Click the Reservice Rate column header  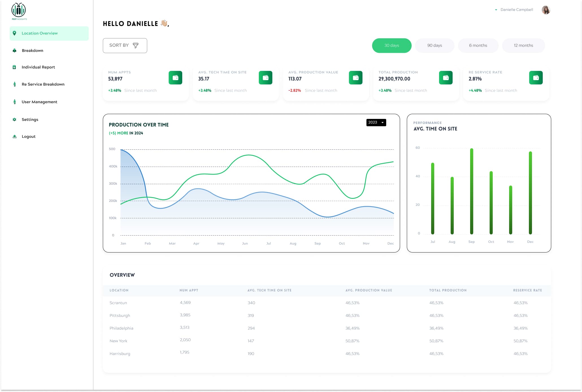pos(527,290)
